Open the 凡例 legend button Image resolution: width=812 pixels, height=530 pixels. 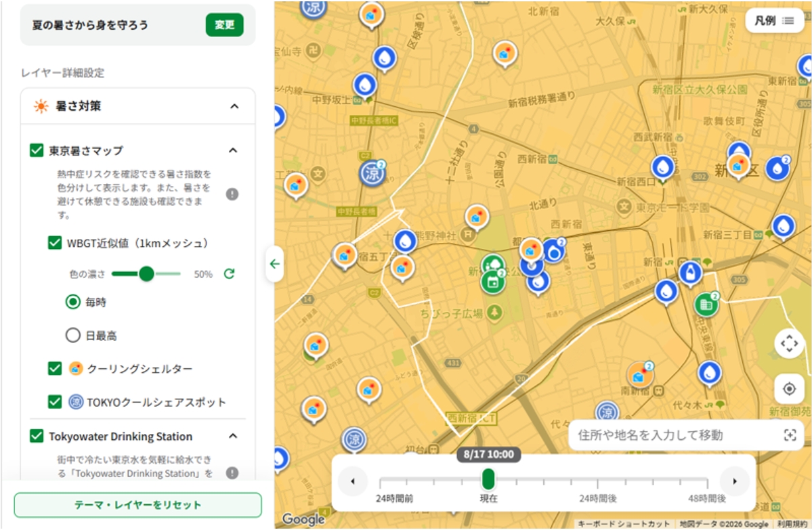[x=774, y=21]
